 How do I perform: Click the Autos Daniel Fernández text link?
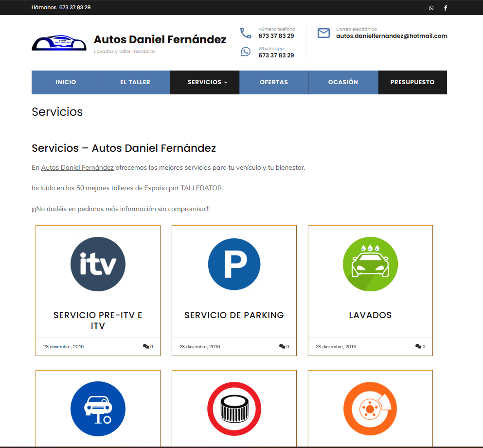(77, 168)
